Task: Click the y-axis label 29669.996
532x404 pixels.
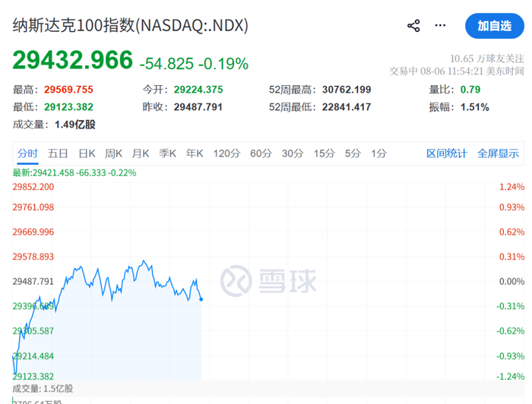Action: tap(33, 232)
